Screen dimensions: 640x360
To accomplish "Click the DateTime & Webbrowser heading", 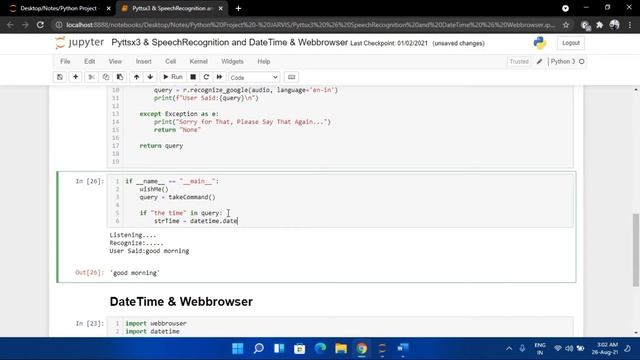I will pyautogui.click(x=181, y=302).
